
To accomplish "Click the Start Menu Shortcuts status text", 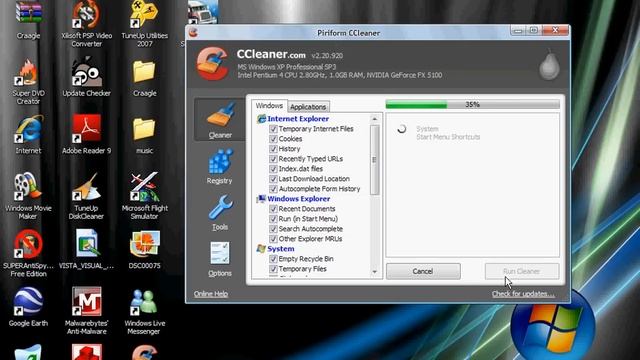I will [448, 137].
